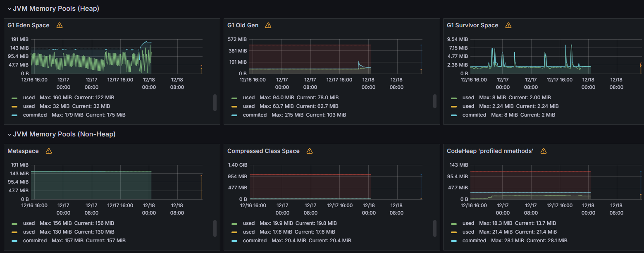Viewport: 644px width, 253px height.
Task: Collapse the JVM Memory Pools (Heap) row chevron
Action: 9,9
